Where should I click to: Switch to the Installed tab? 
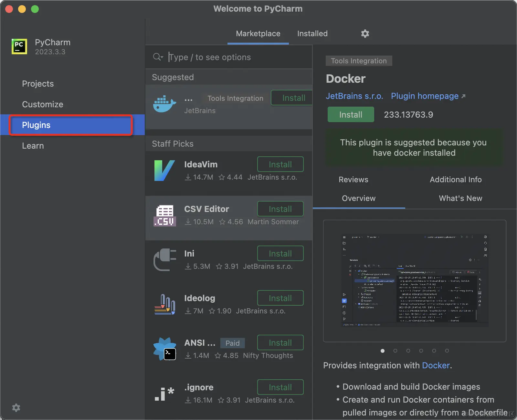(312, 34)
